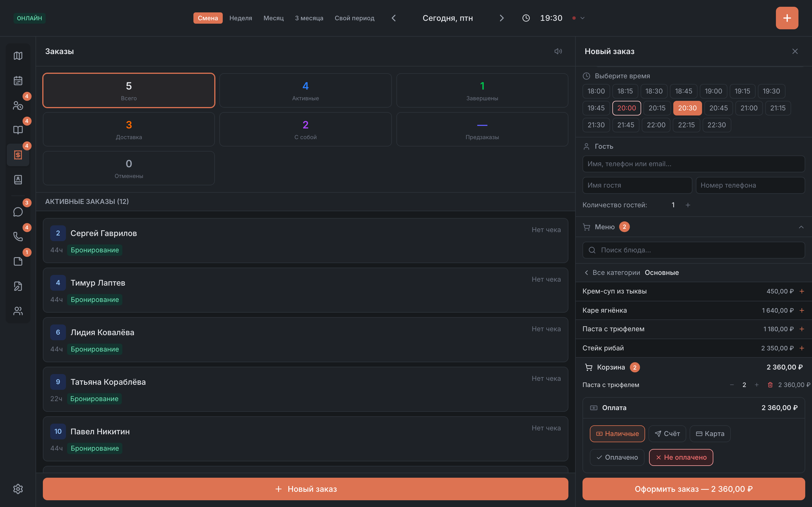Open the dropdown next to 19:30 clock
The image size is (812, 507).
pos(582,18)
